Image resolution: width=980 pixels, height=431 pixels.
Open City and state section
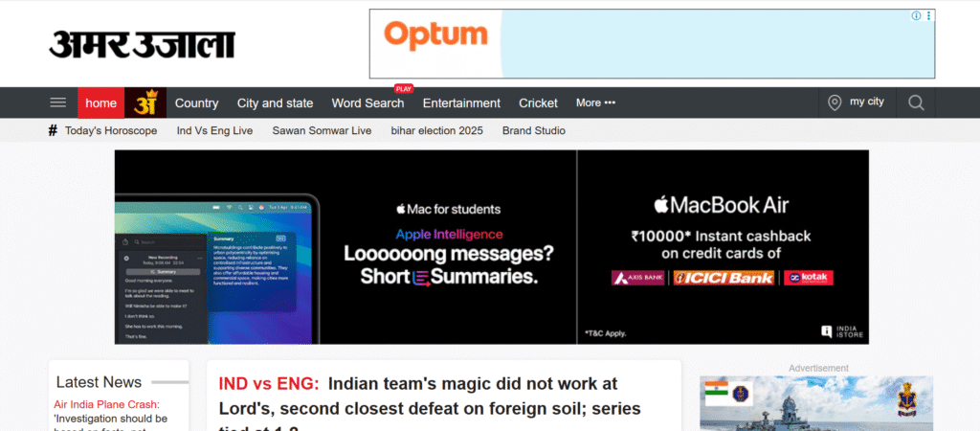point(275,103)
